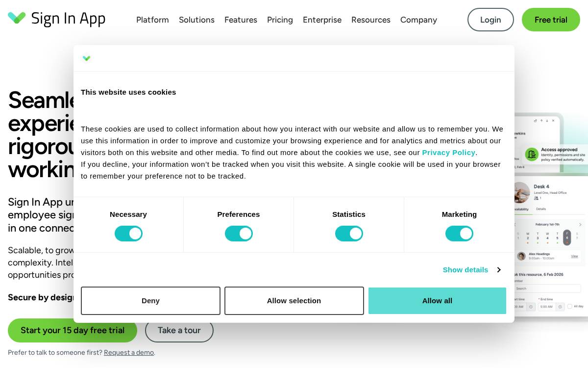Screen dimensions: 588x368
Task: Deny all cookies
Action: (x=150, y=301)
